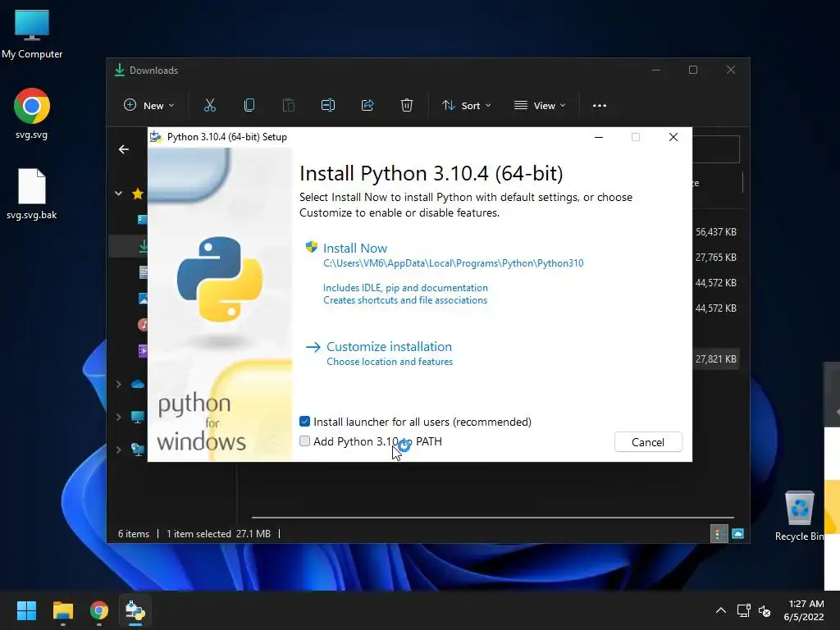Go back with the Explorer back arrow
This screenshot has height=630, width=840.
[124, 149]
